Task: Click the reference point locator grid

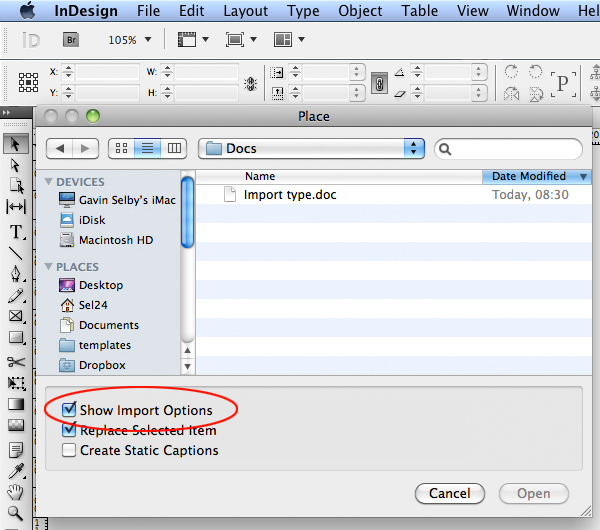Action: point(28,82)
